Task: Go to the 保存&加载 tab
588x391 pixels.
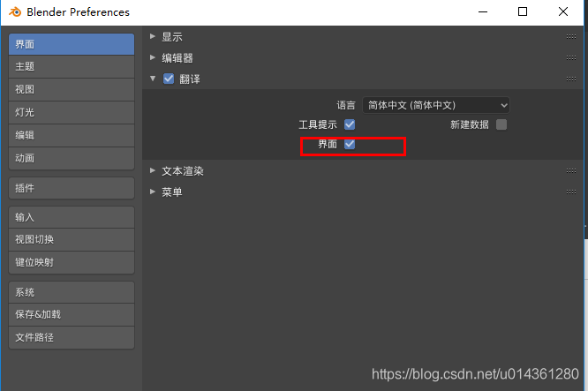Action: tap(72, 314)
